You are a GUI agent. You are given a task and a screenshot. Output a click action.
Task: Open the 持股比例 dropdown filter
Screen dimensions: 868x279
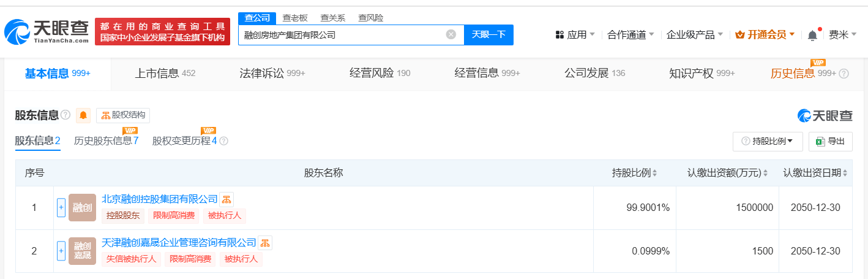click(768, 141)
